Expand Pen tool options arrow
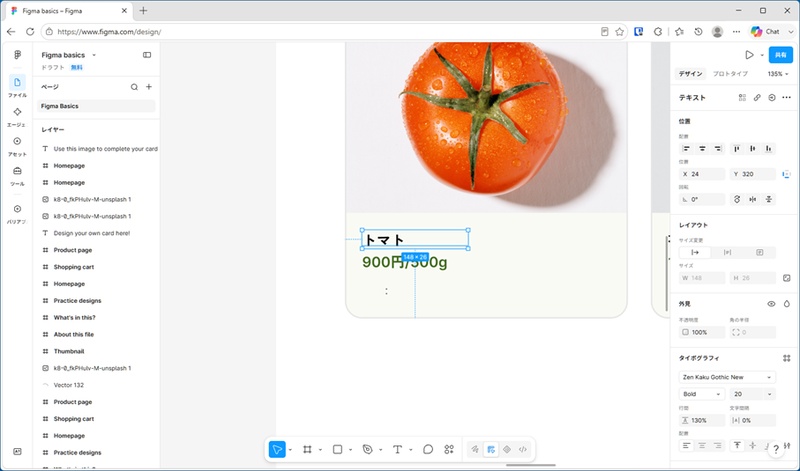Image resolution: width=800 pixels, height=471 pixels. coord(380,450)
